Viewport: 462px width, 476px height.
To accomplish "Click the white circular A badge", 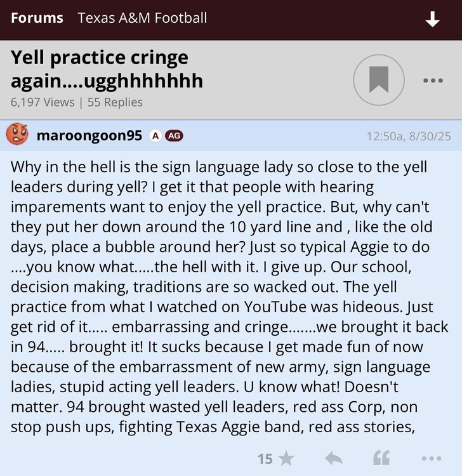I will coord(155,136).
